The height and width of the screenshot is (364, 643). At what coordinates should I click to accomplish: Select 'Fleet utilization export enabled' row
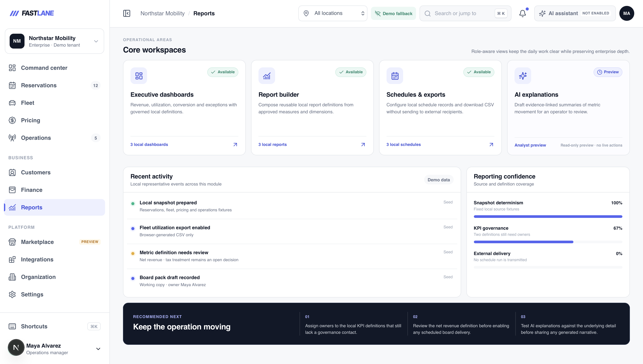click(x=292, y=231)
